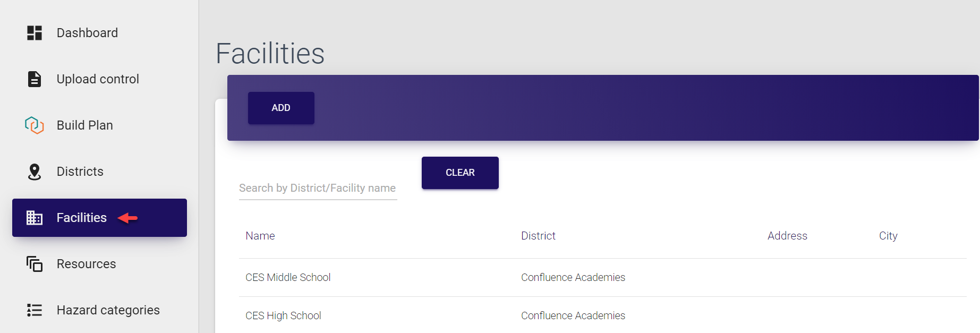Click the Resources stacked pages icon
Screen dimensions: 980x333
coord(35,264)
